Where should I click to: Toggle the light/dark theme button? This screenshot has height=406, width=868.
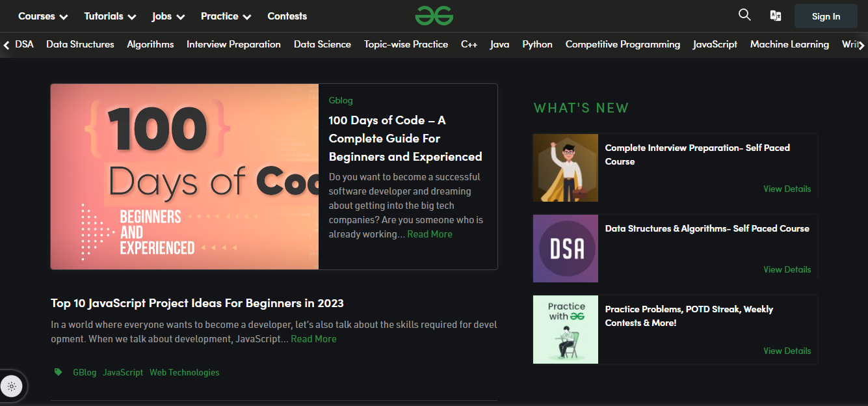pyautogui.click(x=12, y=386)
